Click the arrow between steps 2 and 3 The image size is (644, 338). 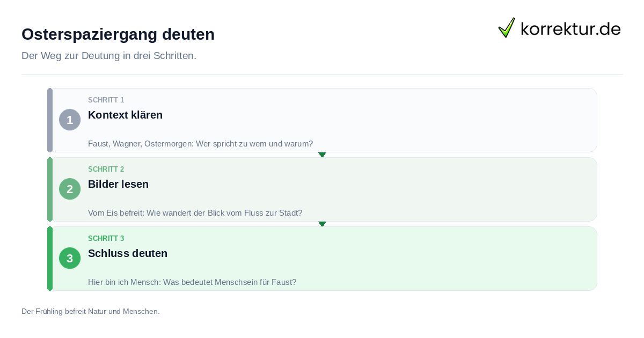[x=322, y=224]
